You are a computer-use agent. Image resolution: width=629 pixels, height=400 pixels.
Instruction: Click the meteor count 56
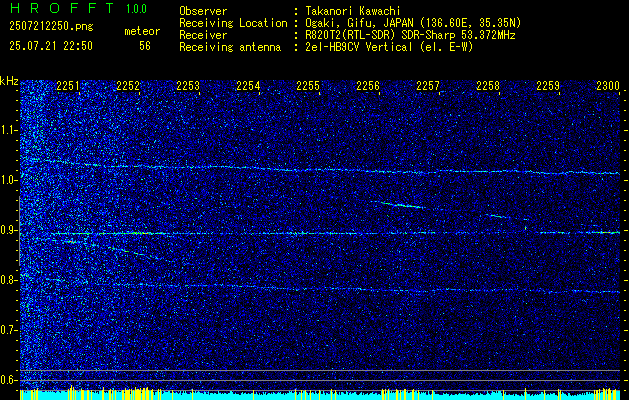click(x=145, y=46)
